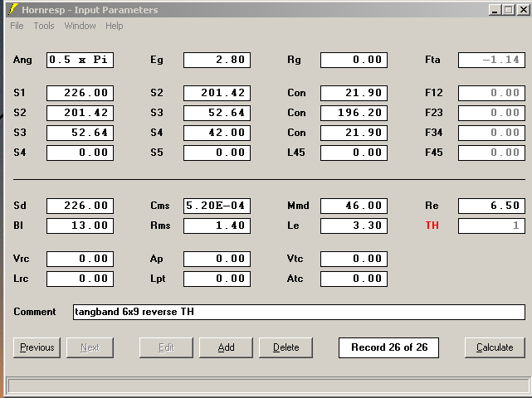Click the Mmd label
The height and width of the screenshot is (398, 532).
pos(298,206)
